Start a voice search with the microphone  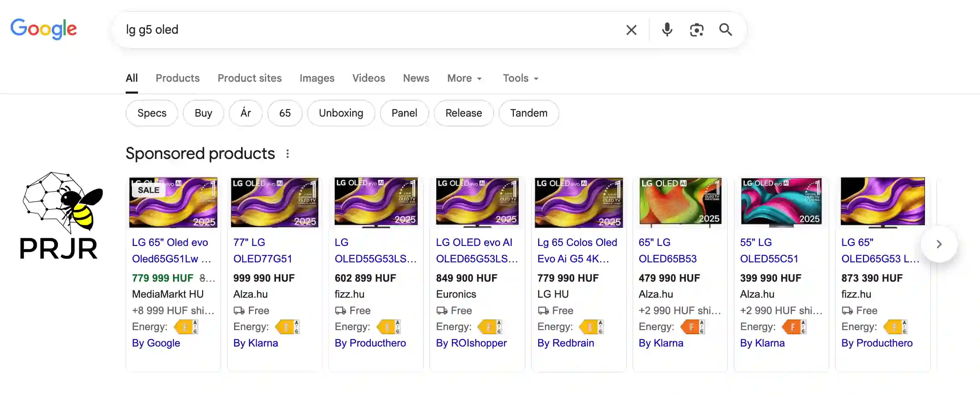pos(667,30)
